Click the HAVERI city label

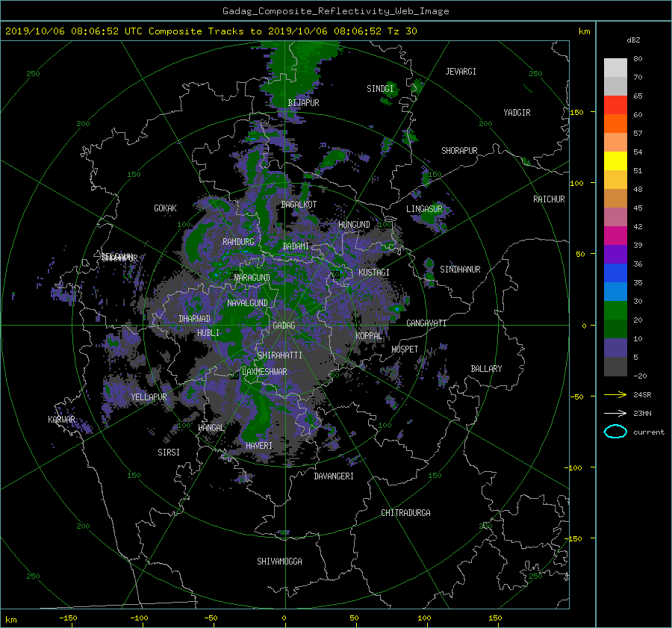pyautogui.click(x=259, y=446)
